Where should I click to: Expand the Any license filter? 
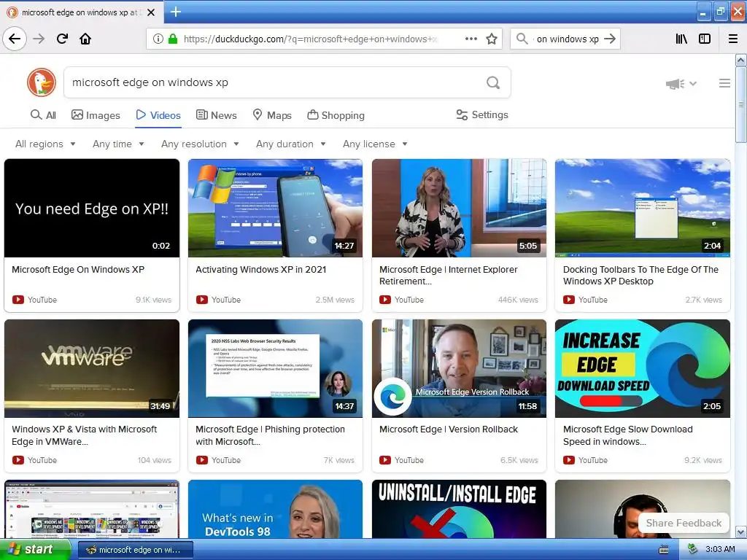point(375,144)
